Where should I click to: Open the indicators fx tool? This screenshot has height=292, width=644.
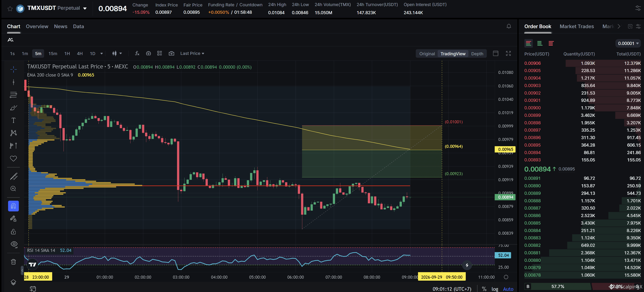pyautogui.click(x=137, y=53)
